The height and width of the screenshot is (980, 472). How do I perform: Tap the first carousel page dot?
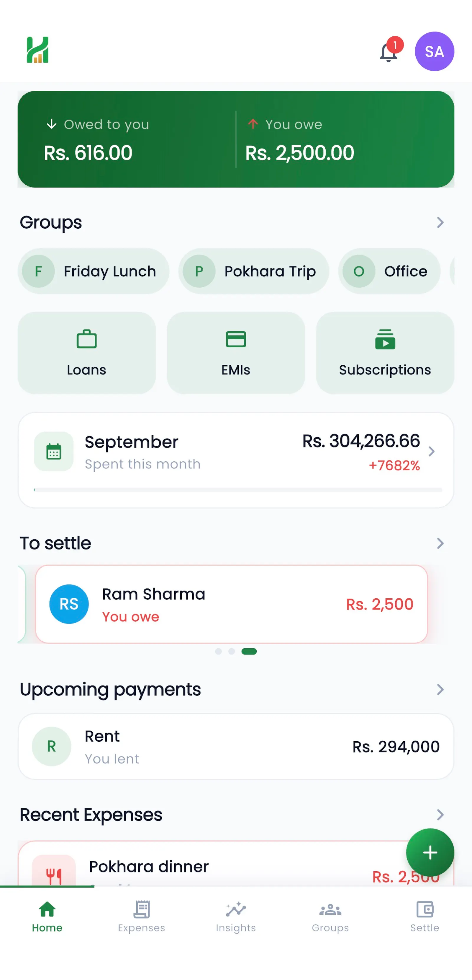(x=218, y=651)
